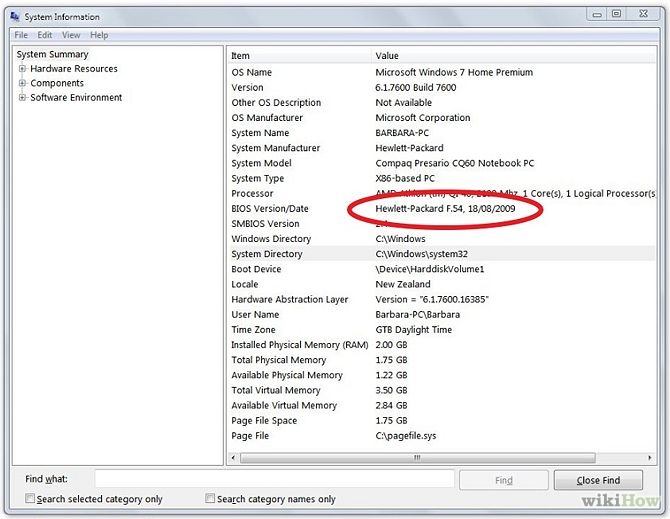Click the C:\Windows\system32 value
Viewport: 670px width, 519px height.
point(422,254)
